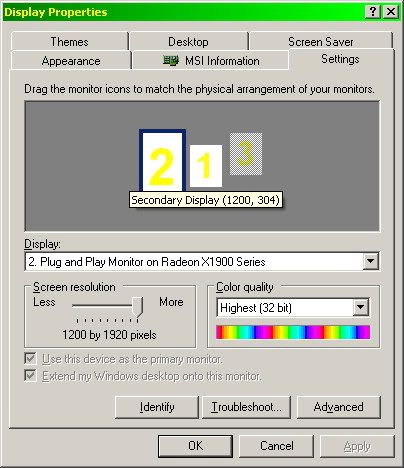Open the Screen Saver tab
The image size is (404, 468).
point(321,42)
